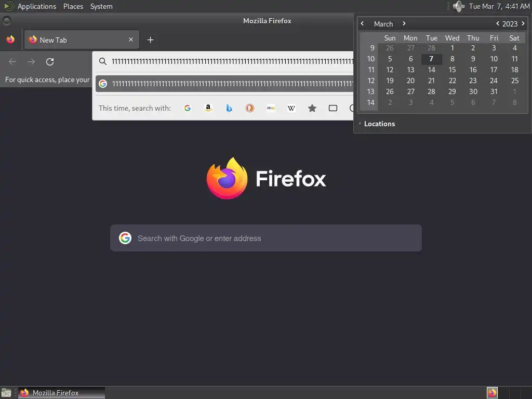Select March 31 in calendar
The width and height of the screenshot is (532, 399).
pos(494,91)
